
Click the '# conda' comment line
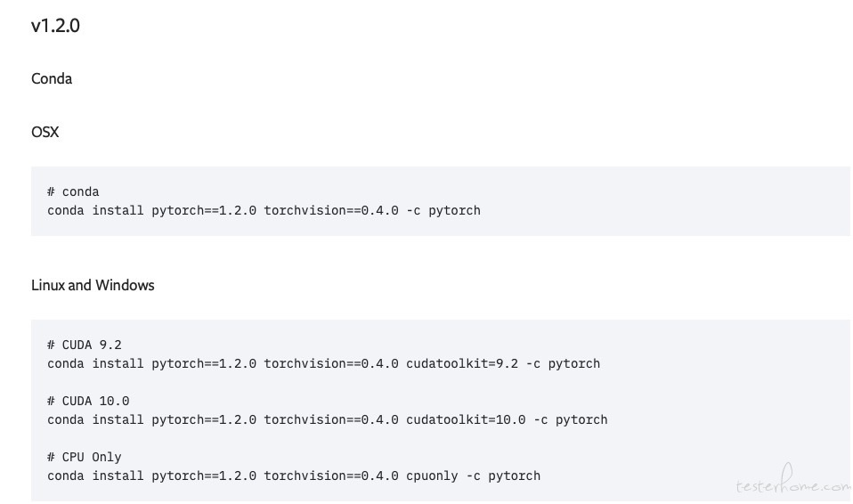[x=73, y=191]
